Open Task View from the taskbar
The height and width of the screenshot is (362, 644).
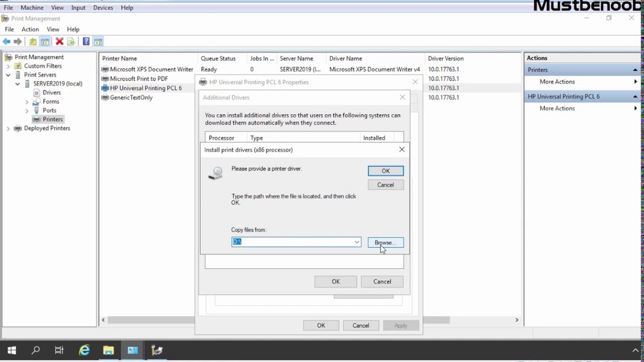point(59,350)
